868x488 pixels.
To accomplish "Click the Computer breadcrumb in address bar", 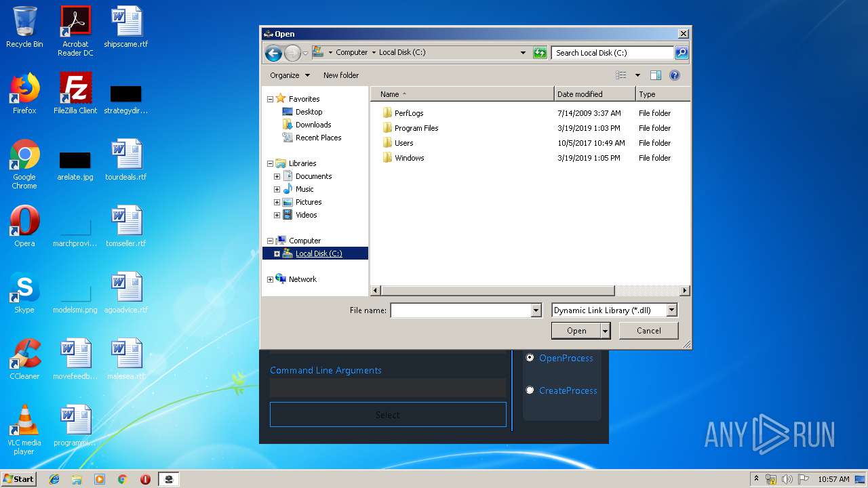I will coord(351,52).
